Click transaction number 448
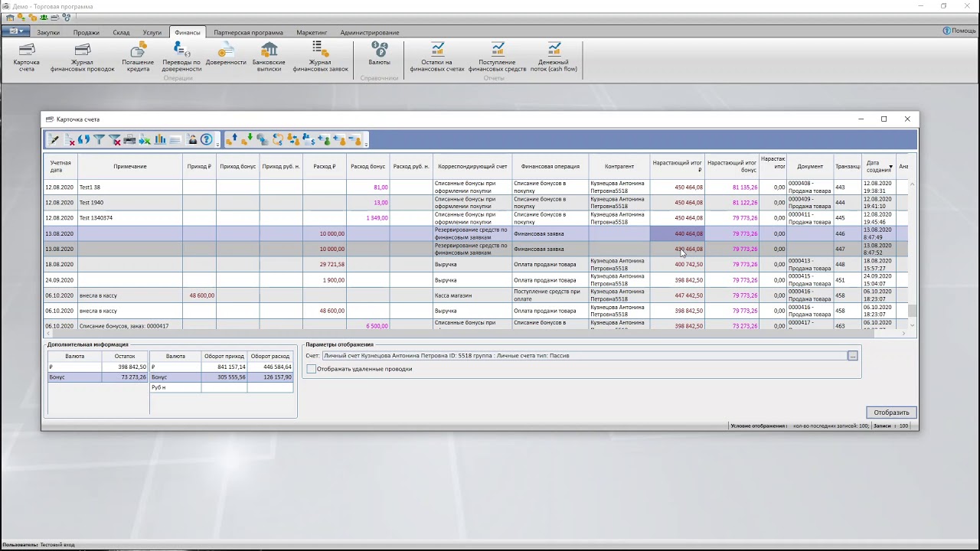Image resolution: width=980 pixels, height=551 pixels. (x=841, y=265)
